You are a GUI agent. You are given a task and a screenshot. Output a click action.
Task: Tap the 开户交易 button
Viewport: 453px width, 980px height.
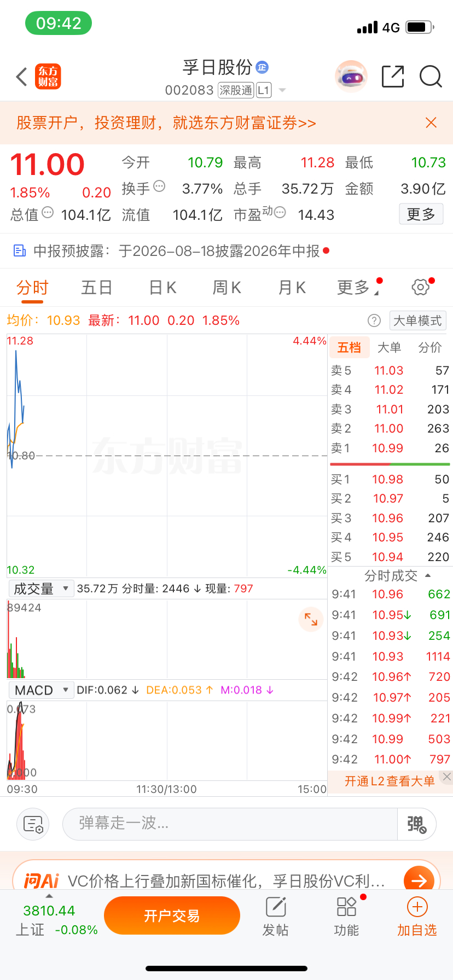click(x=172, y=916)
